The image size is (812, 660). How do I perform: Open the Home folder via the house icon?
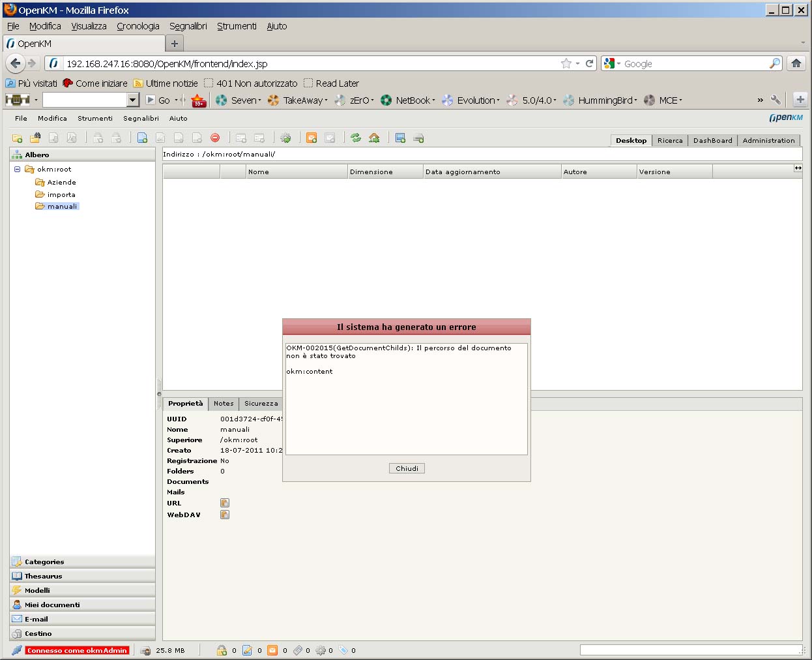click(373, 138)
